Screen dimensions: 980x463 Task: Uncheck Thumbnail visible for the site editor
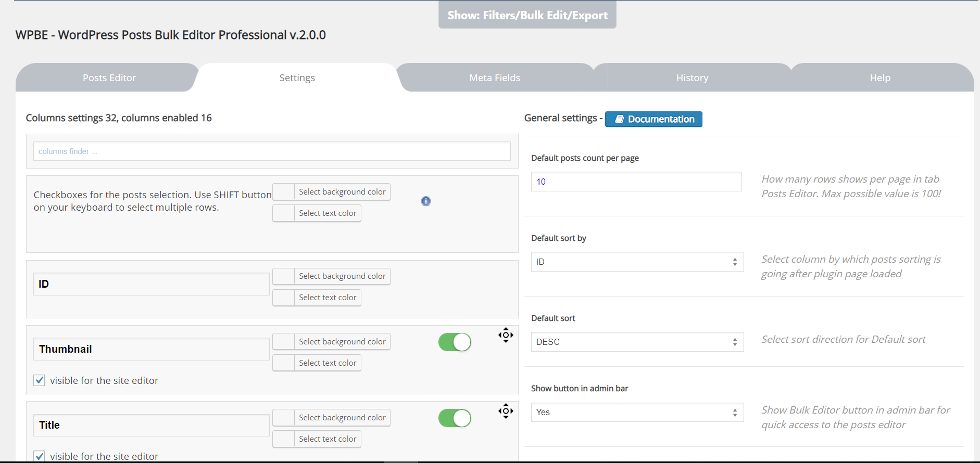(40, 380)
